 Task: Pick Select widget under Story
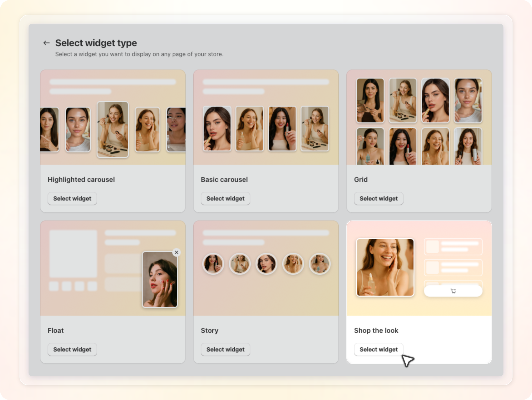point(225,350)
